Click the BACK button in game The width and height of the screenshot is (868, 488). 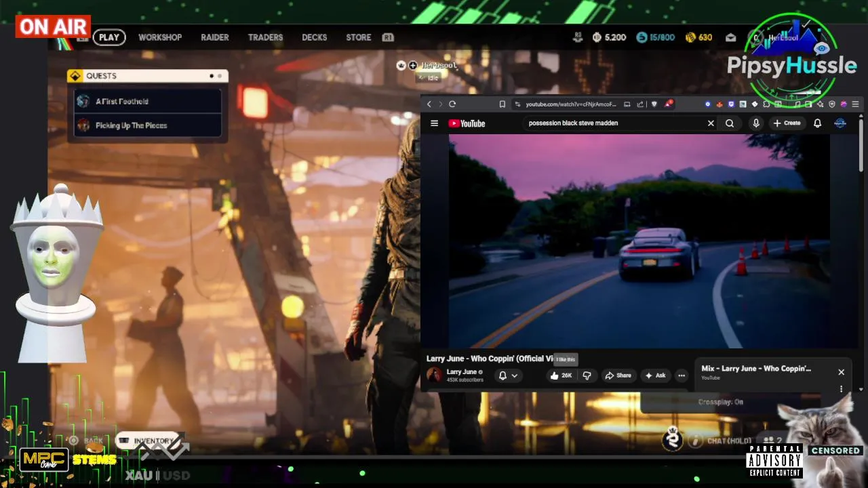pyautogui.click(x=87, y=441)
